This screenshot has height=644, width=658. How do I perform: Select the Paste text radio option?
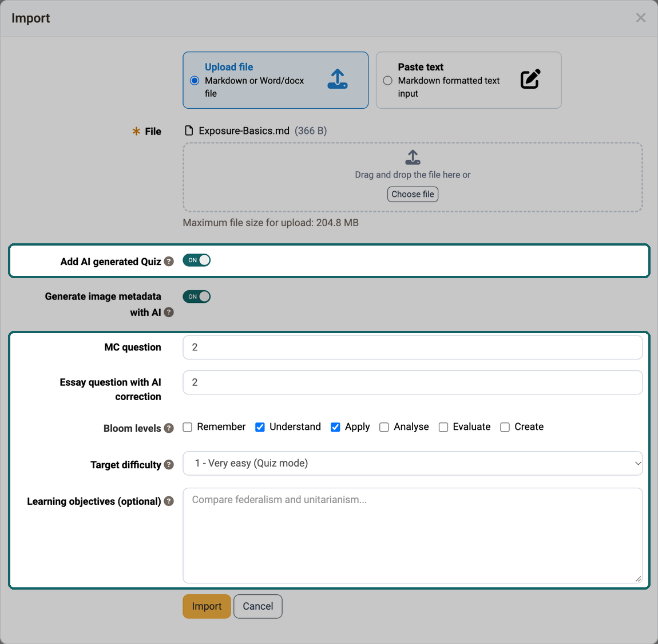[387, 80]
